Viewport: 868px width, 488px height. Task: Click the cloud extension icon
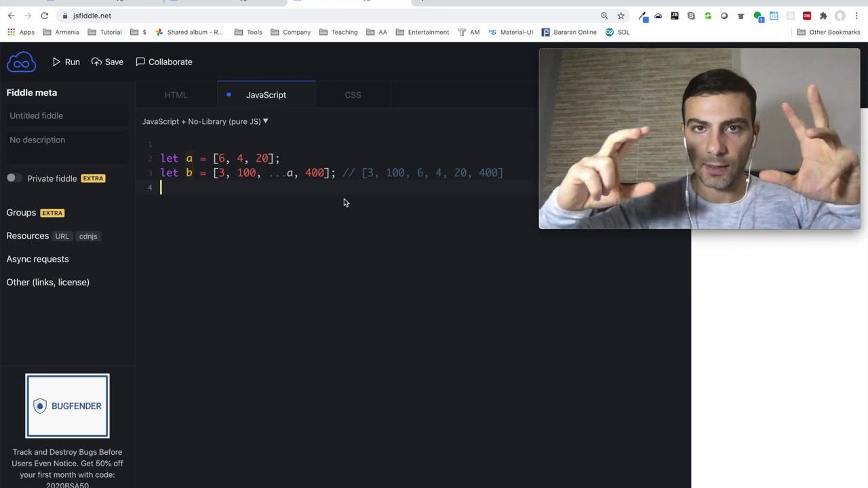[x=658, y=16]
